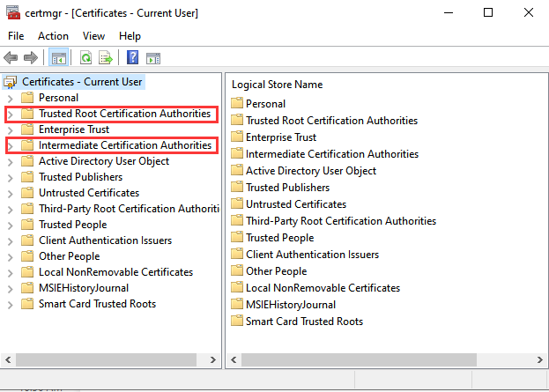Screen dimensions: 549x392
Task: Expand Intermediate Certification Authorities tree node
Action: click(x=11, y=145)
